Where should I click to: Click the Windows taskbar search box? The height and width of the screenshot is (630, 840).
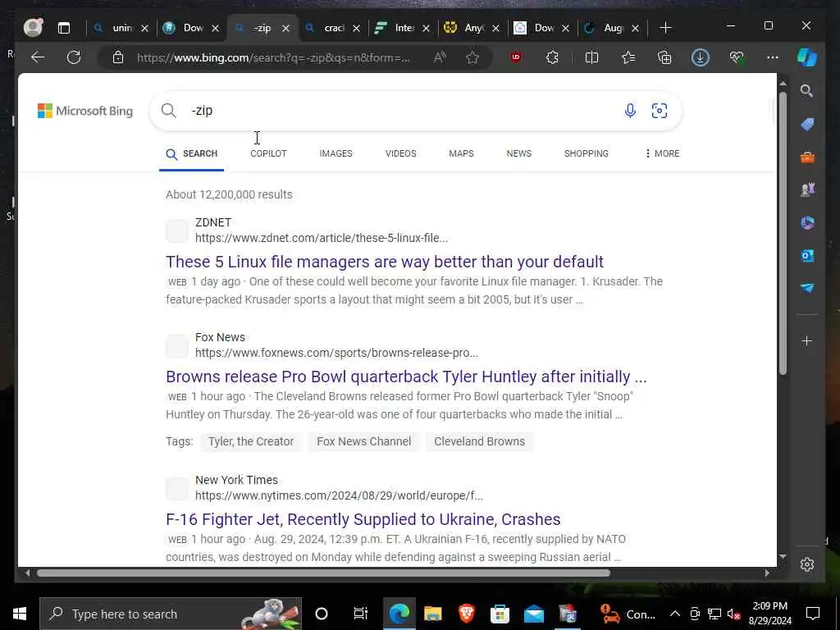171,614
